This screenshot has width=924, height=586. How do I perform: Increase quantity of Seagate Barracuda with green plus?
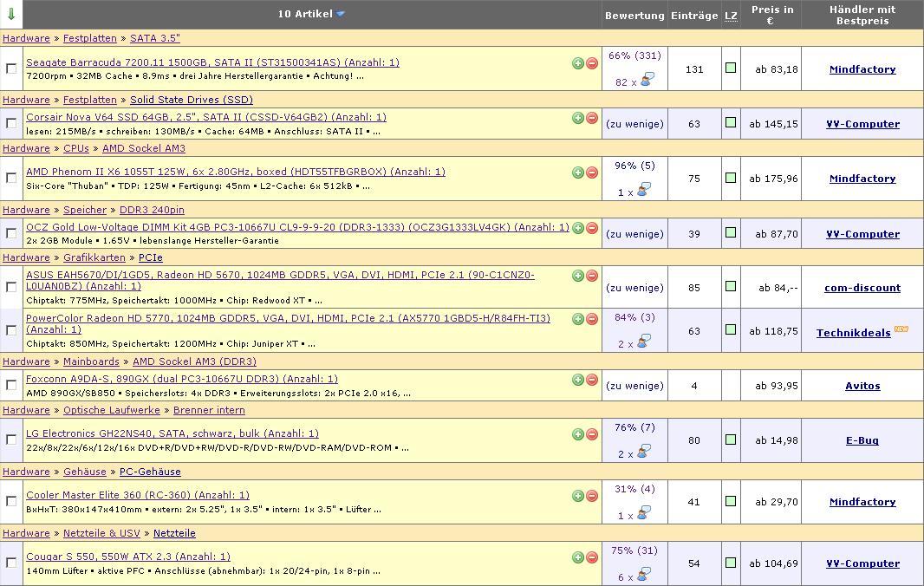tap(578, 63)
